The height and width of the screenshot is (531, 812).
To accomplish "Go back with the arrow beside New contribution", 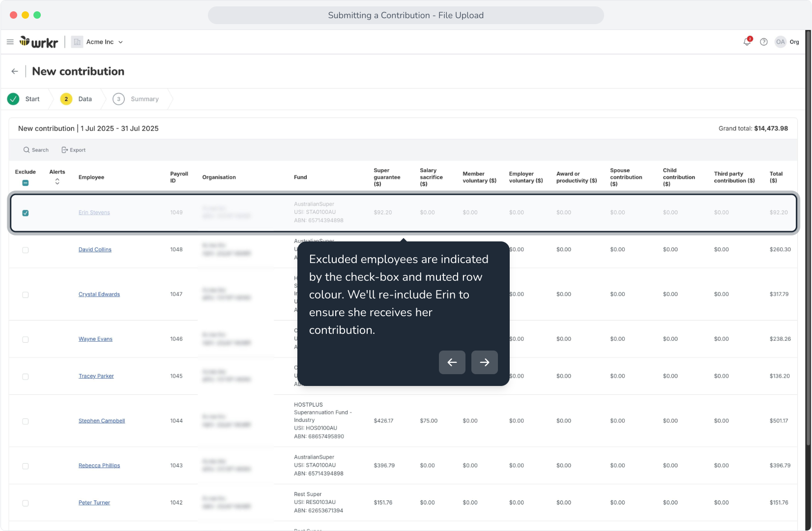I will tap(15, 71).
